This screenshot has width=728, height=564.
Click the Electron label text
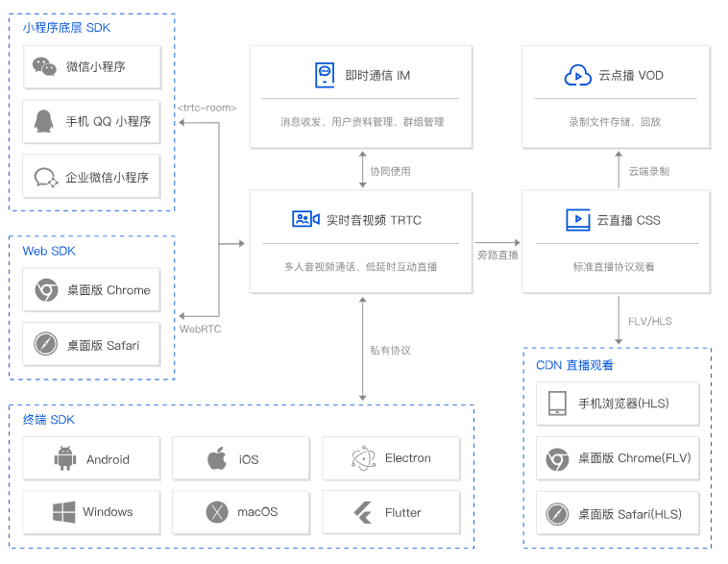407,458
